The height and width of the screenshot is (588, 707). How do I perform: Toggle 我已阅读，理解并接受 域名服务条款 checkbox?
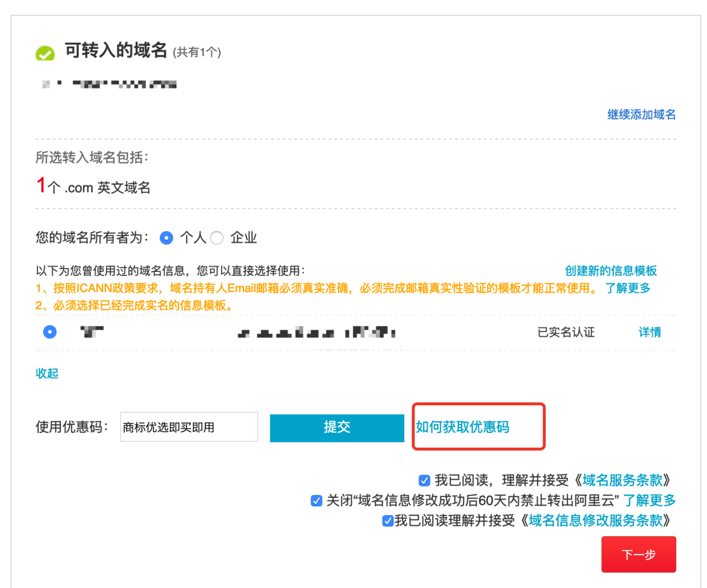[x=424, y=480]
